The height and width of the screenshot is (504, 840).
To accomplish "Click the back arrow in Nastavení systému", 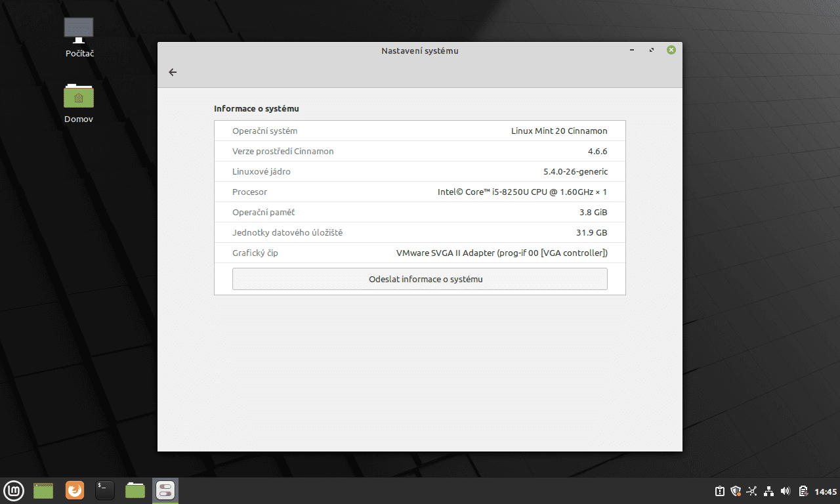I will pos(172,72).
